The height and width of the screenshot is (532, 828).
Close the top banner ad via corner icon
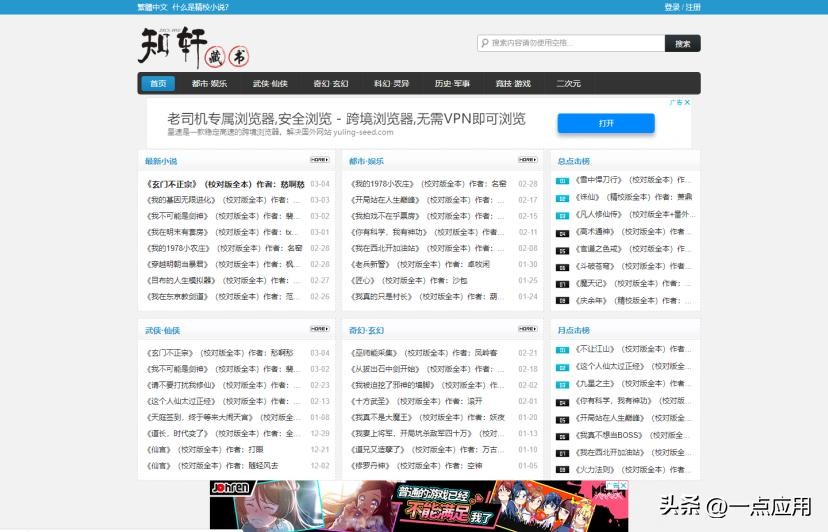[x=687, y=102]
